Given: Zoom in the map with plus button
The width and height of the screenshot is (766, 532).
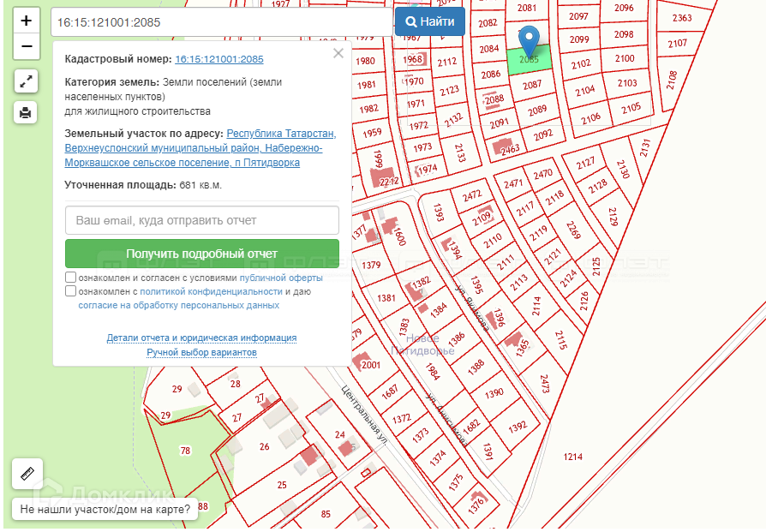Looking at the screenshot, I should click(x=26, y=21).
